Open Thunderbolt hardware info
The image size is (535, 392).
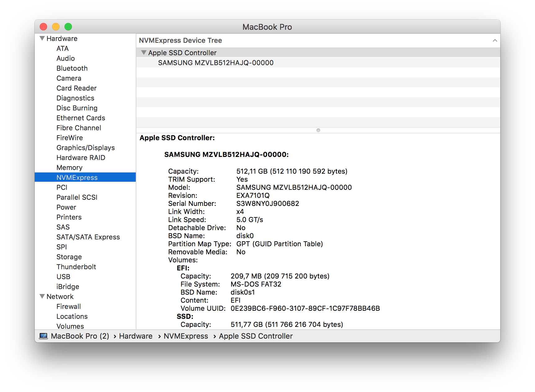[76, 267]
